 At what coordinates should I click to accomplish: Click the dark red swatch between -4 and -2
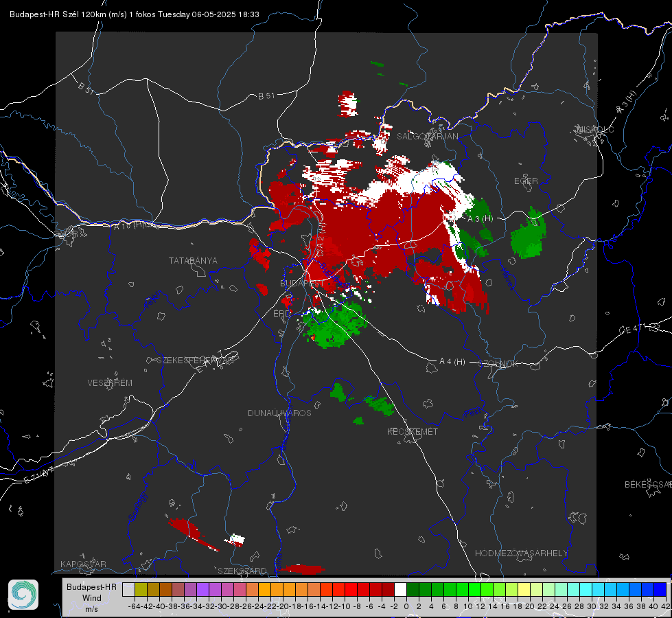click(x=389, y=590)
